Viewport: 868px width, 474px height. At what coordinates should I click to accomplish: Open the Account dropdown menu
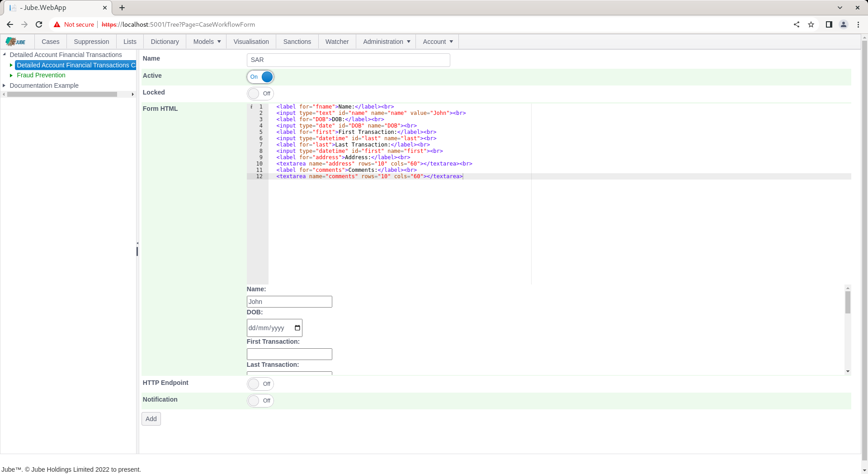[x=437, y=42]
